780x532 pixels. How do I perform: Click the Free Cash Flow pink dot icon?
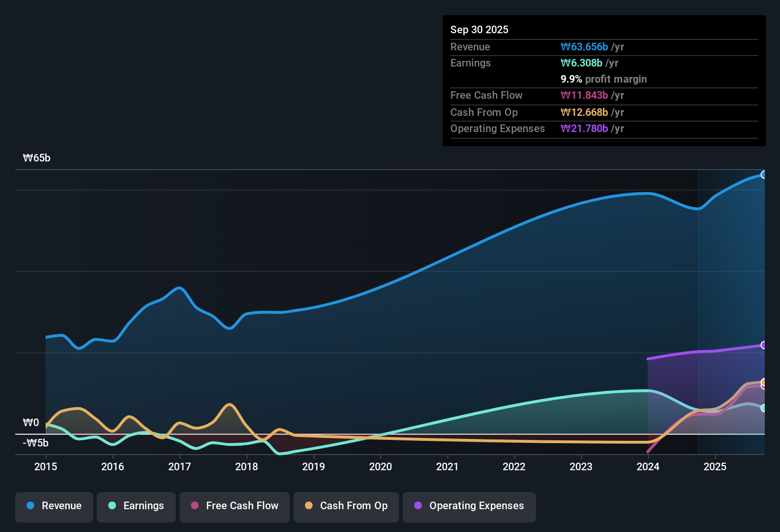click(195, 506)
